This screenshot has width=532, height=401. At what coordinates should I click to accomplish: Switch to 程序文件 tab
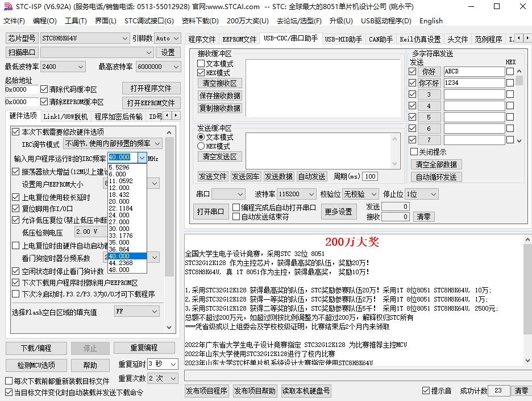202,39
